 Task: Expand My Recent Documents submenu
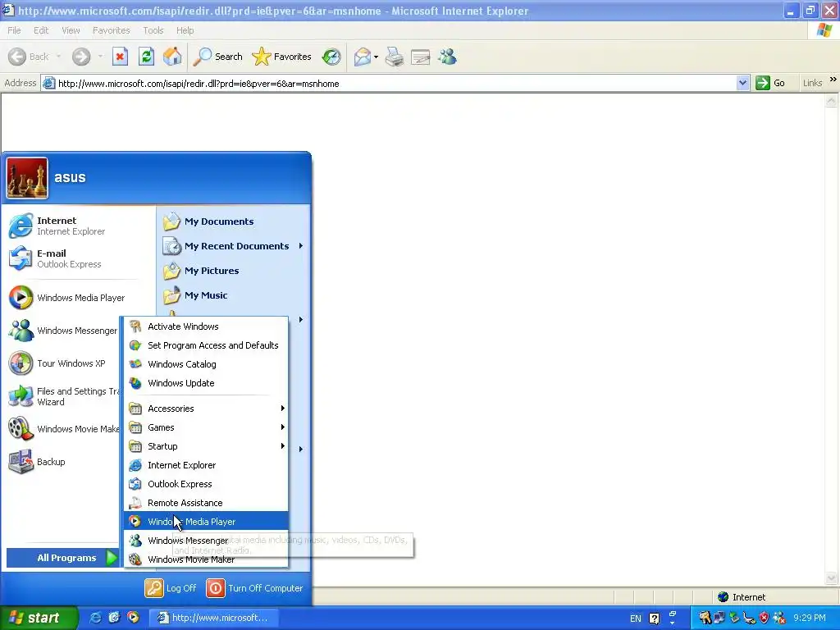[x=234, y=246]
